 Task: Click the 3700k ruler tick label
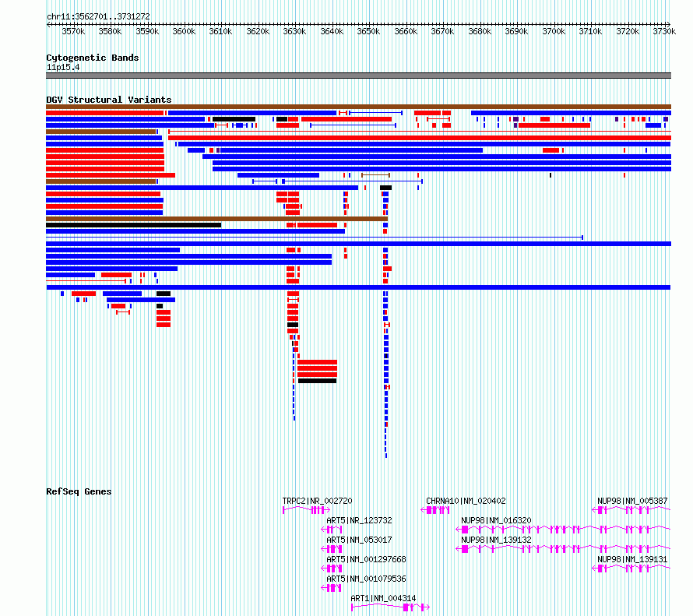(554, 31)
